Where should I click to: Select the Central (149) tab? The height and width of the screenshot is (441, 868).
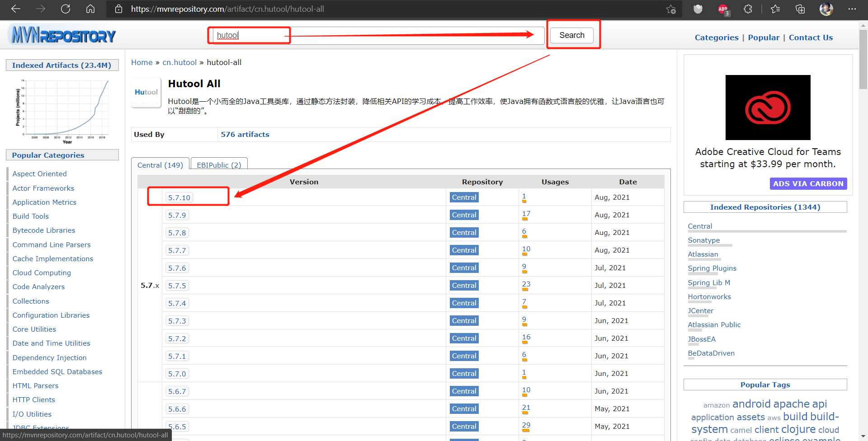pos(160,165)
